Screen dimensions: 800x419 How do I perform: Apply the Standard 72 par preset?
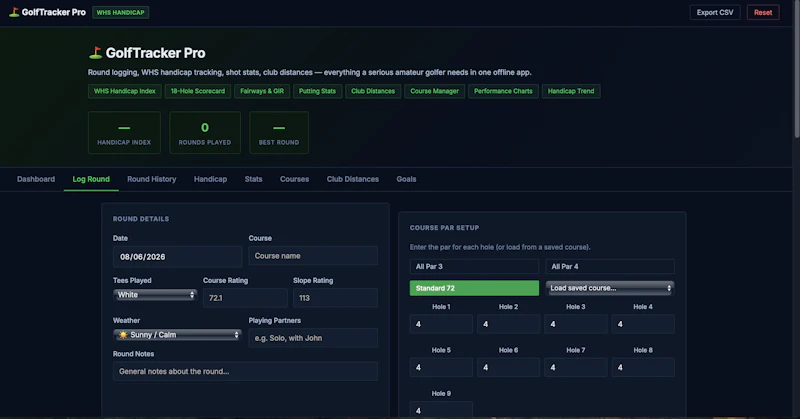point(474,288)
